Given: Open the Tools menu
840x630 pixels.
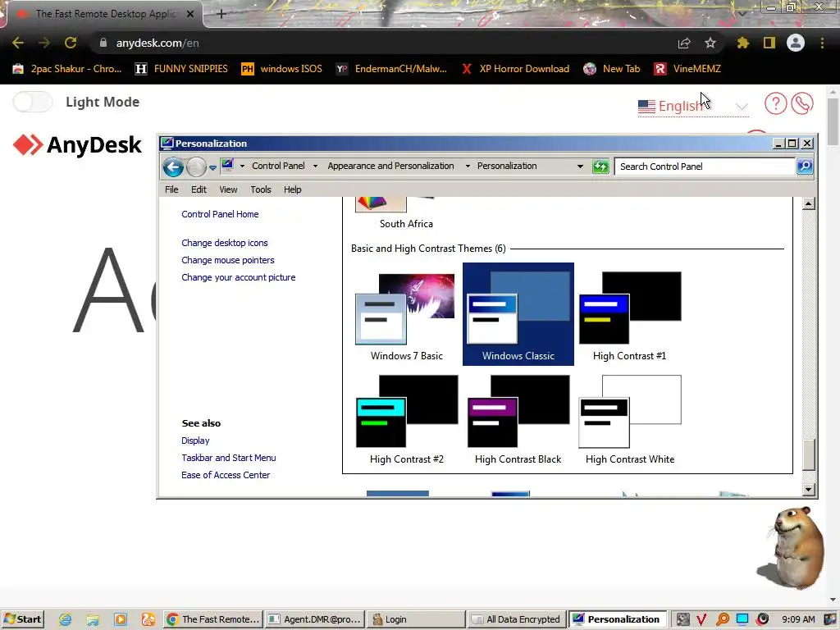Looking at the screenshot, I should click(260, 189).
